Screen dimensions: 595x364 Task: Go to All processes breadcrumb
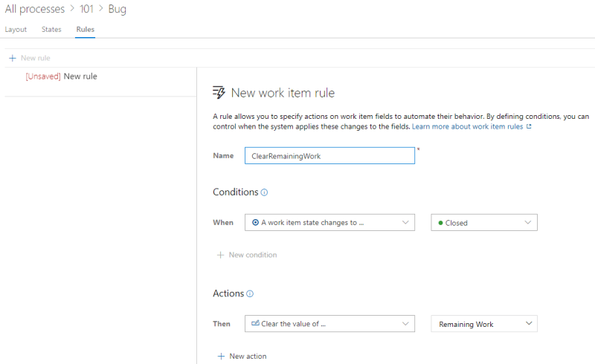point(35,9)
